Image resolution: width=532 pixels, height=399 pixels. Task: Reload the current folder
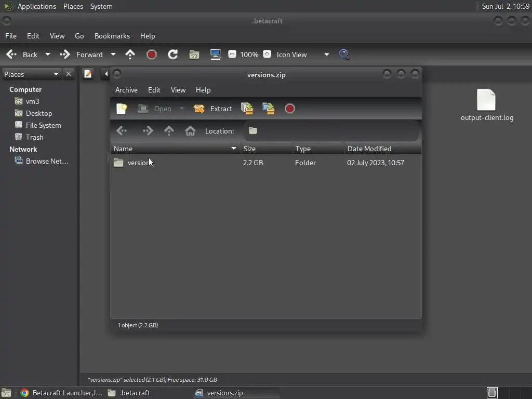click(172, 55)
